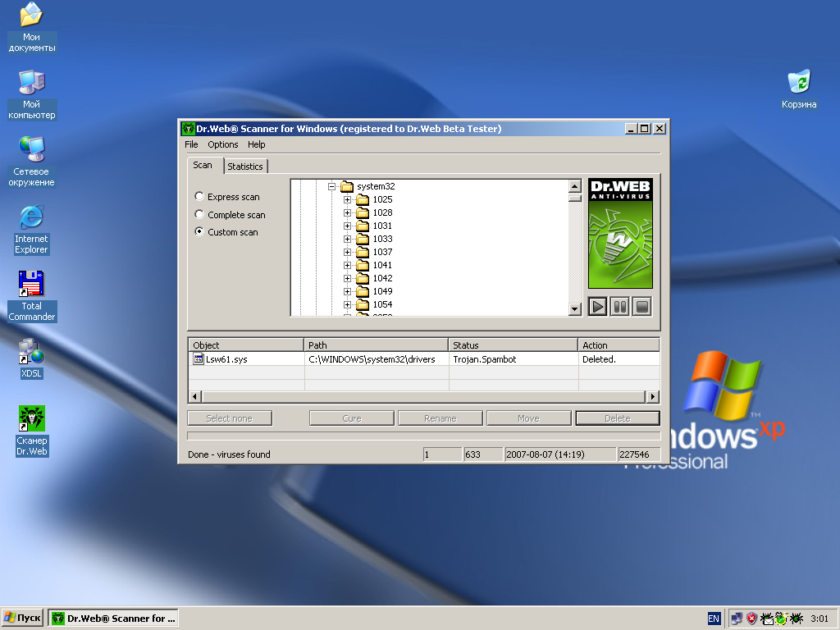Expand the 1049 folder node
This screenshot has width=840, height=630.
tap(347, 291)
